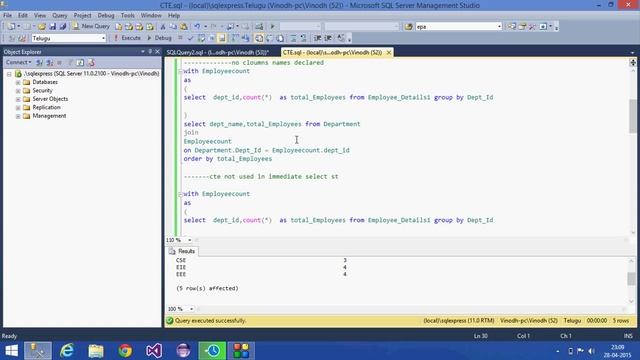640x360 pixels.
Task: Open the 100 % results zoom dropdown
Action: pos(191,309)
